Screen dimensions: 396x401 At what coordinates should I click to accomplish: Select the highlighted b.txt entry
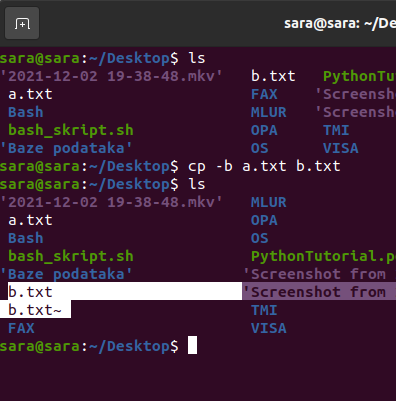tap(30, 292)
